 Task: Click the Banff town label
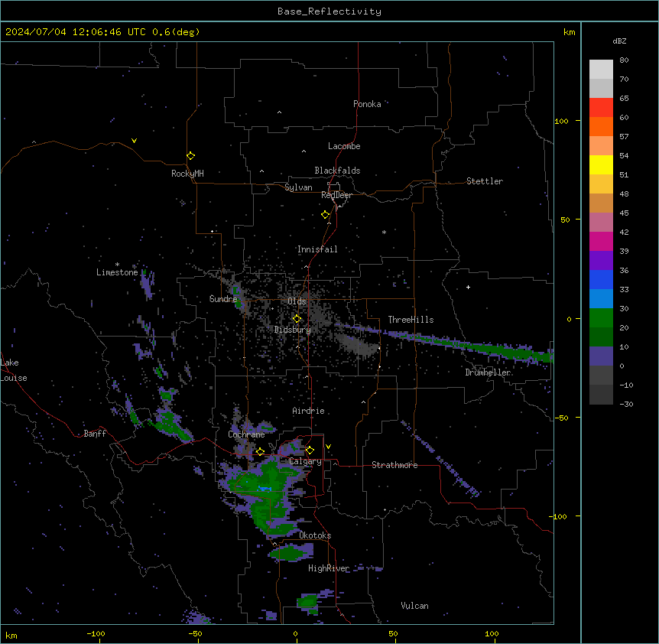(95, 434)
